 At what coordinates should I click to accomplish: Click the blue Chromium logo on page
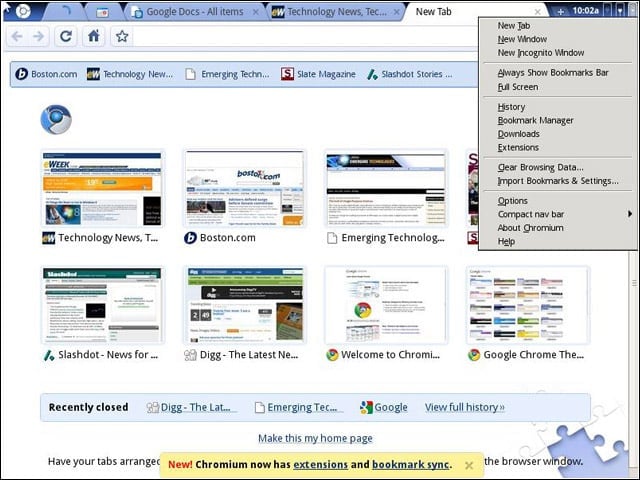[56, 120]
